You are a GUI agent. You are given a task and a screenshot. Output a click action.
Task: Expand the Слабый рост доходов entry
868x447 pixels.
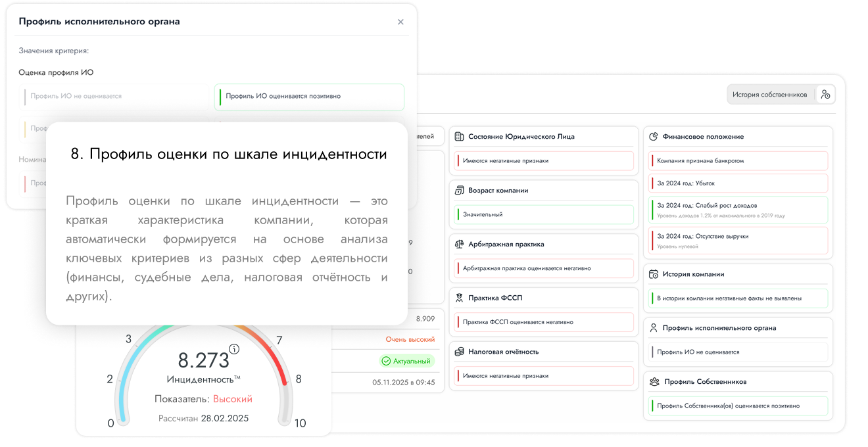click(x=738, y=209)
